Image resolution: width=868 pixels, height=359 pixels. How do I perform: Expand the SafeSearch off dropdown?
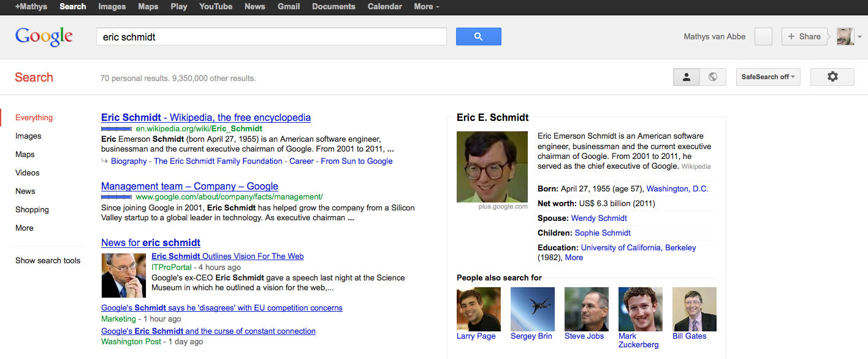point(768,77)
